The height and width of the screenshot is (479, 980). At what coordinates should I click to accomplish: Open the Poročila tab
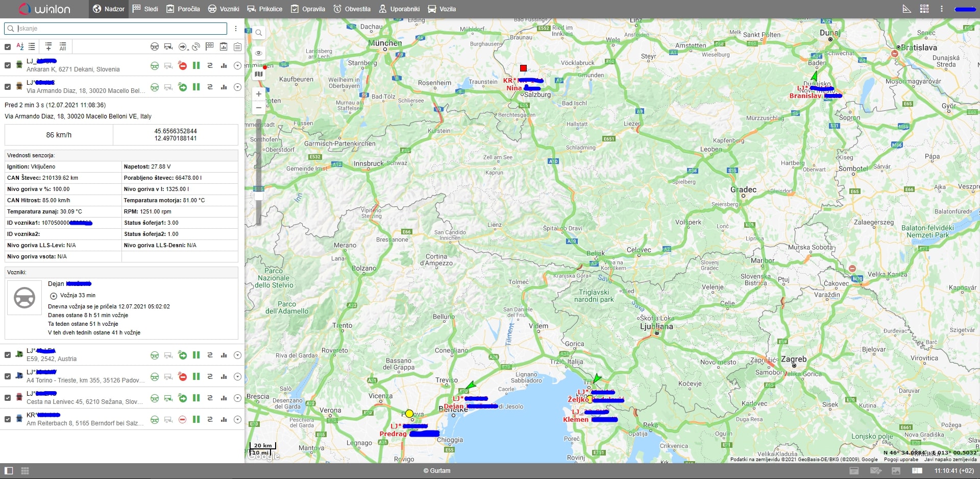click(183, 9)
